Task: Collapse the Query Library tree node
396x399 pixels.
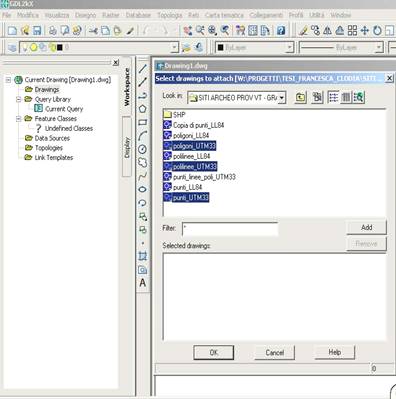Action: [19, 99]
